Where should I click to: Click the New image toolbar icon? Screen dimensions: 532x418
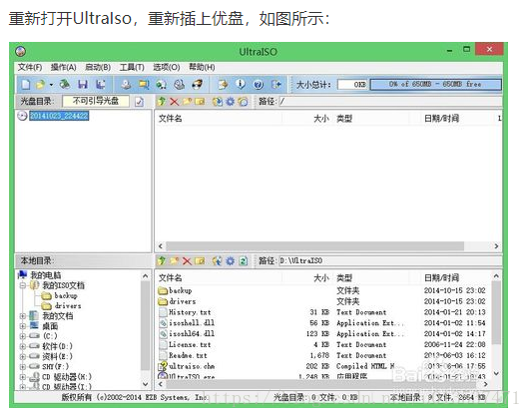click(26, 84)
